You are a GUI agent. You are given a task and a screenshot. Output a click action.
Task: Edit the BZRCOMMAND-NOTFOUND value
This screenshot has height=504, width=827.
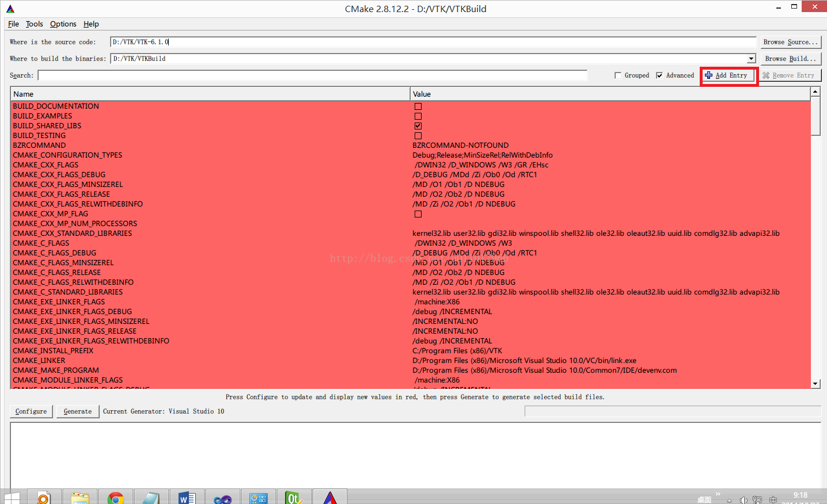[461, 146]
